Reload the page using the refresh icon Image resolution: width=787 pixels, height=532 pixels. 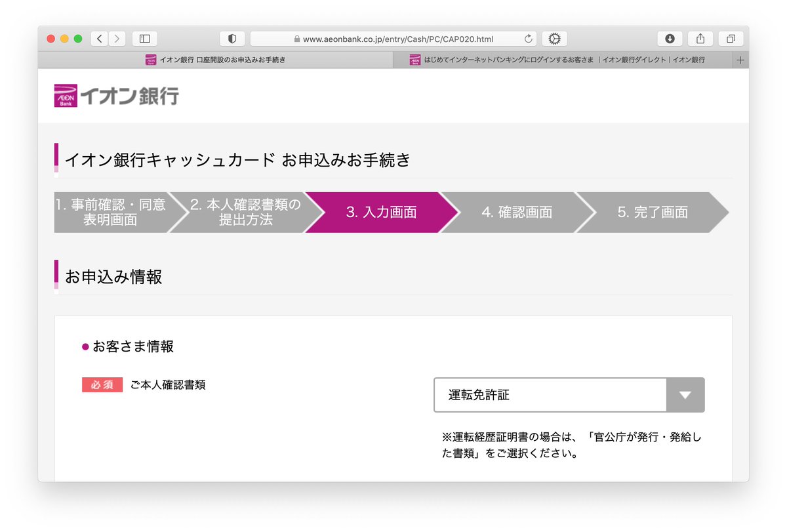529,39
